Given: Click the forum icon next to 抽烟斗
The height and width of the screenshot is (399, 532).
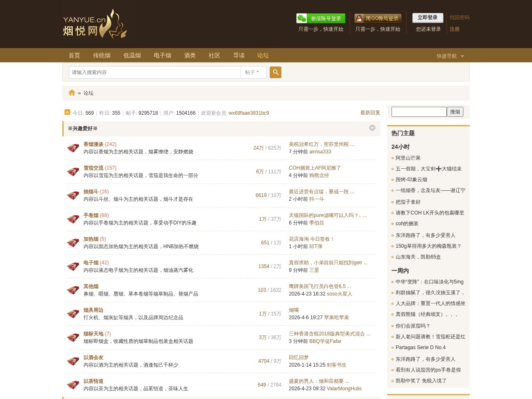Looking at the screenshot, I should point(73,195).
